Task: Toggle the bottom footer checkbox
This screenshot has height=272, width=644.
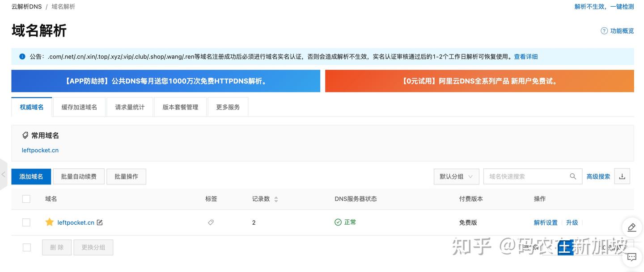Action: [x=27, y=247]
